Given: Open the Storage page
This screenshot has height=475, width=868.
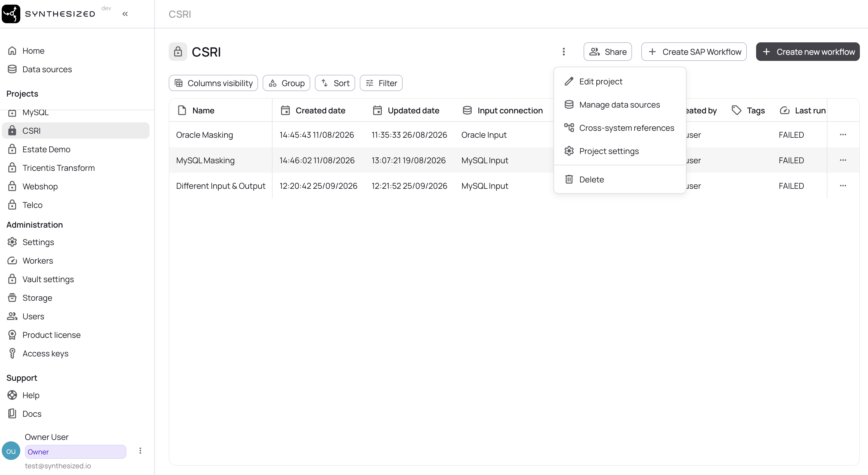Looking at the screenshot, I should [x=75, y=298].
